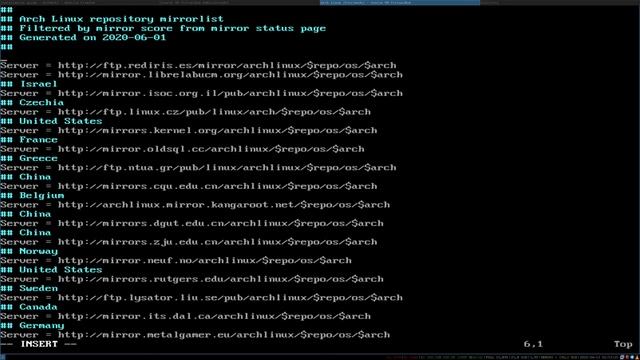This screenshot has height=360, width=640.
Task: Click the '-- INSERT --' mode indicator
Action: tap(38, 344)
